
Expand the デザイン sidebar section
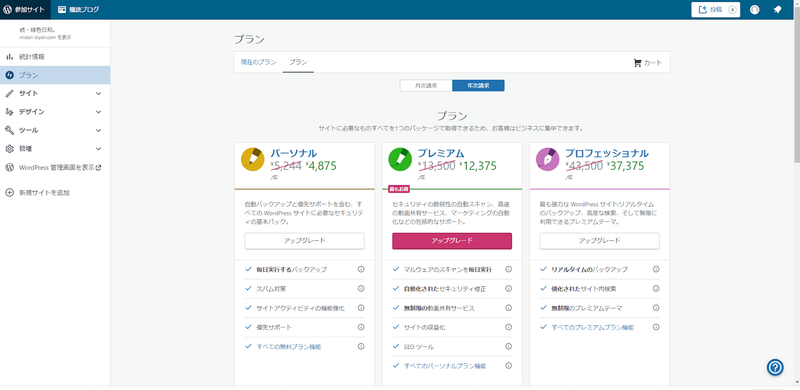click(98, 112)
